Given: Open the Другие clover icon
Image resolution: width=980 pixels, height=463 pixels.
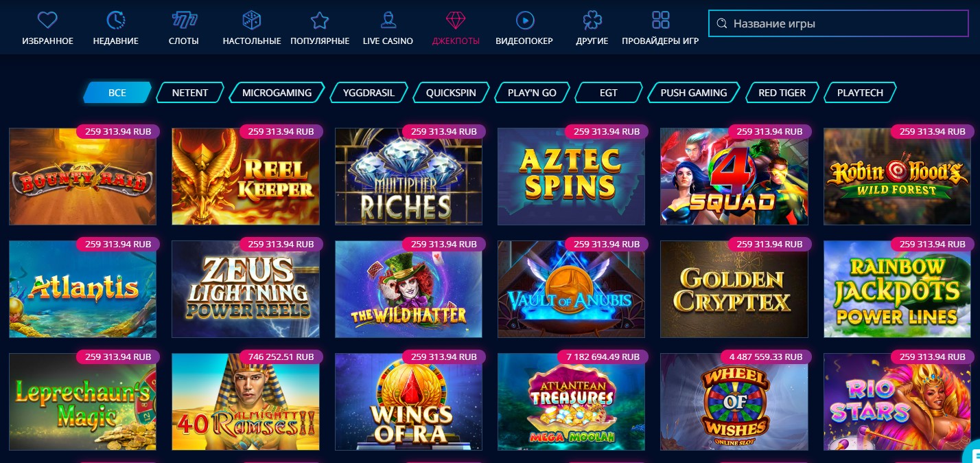Looking at the screenshot, I should pyautogui.click(x=592, y=19).
